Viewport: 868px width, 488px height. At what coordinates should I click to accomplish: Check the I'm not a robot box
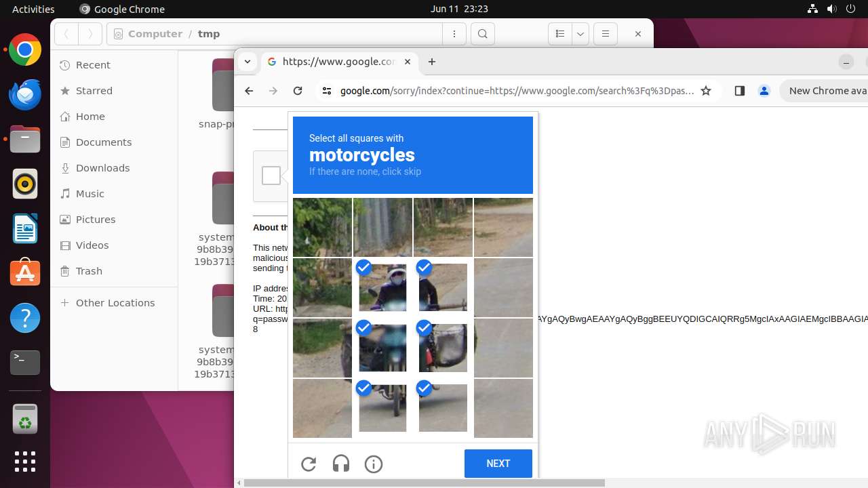pos(271,176)
